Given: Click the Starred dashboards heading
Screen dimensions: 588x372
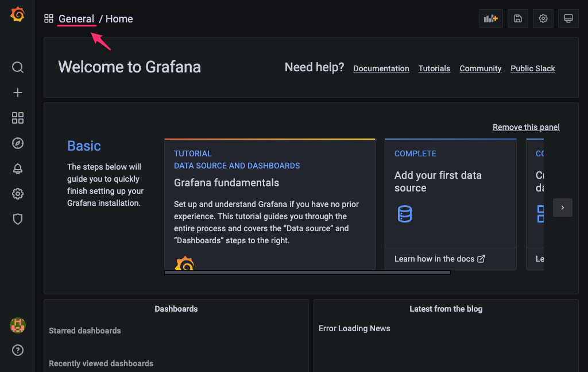Looking at the screenshot, I should (x=85, y=331).
